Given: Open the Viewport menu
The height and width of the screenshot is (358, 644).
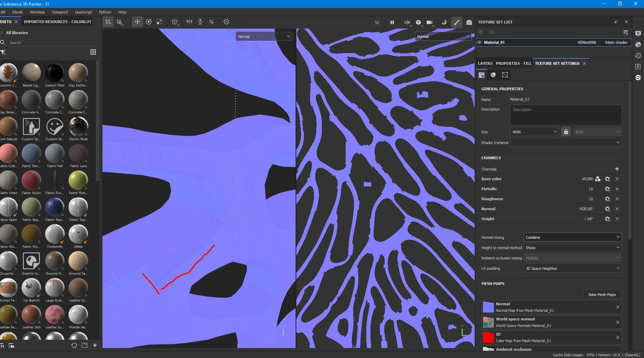Looking at the screenshot, I should [60, 12].
